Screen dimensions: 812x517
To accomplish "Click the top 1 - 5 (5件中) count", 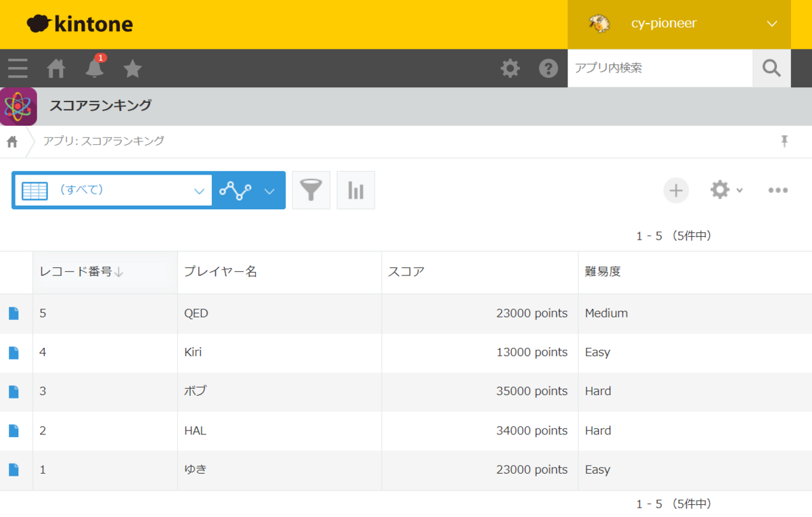I will (673, 236).
